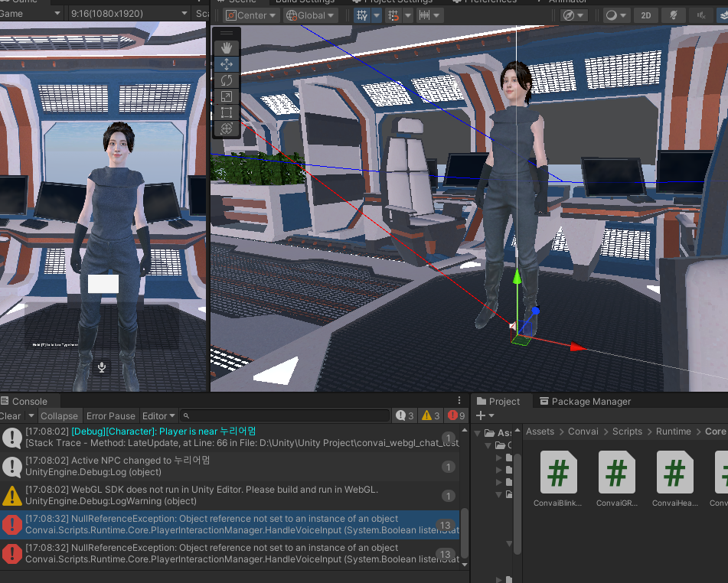Viewport: 728px width, 583px height.
Task: Select the Rect tool in Scene overlay
Action: pos(227,112)
